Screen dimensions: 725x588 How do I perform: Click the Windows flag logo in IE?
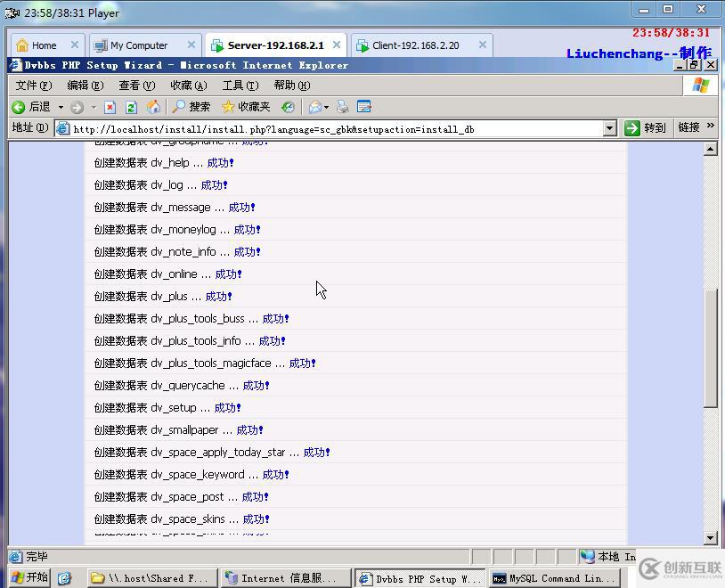coord(700,86)
